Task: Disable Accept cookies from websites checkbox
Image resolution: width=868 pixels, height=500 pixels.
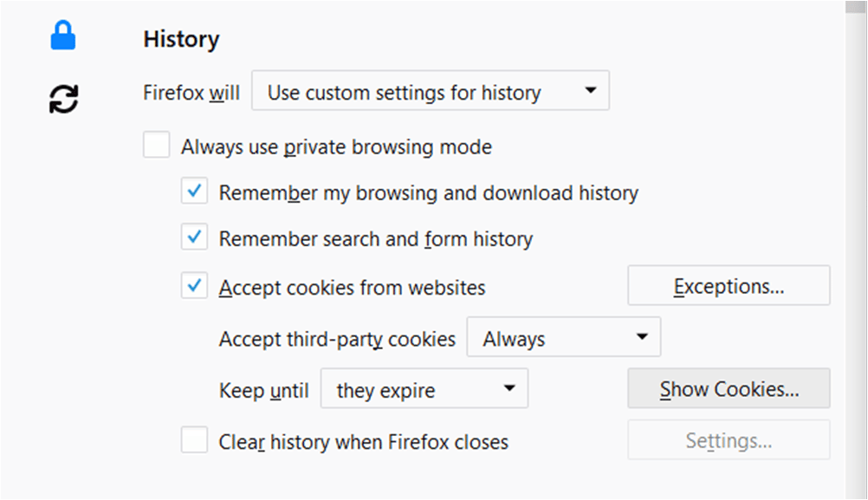Action: pyautogui.click(x=194, y=285)
